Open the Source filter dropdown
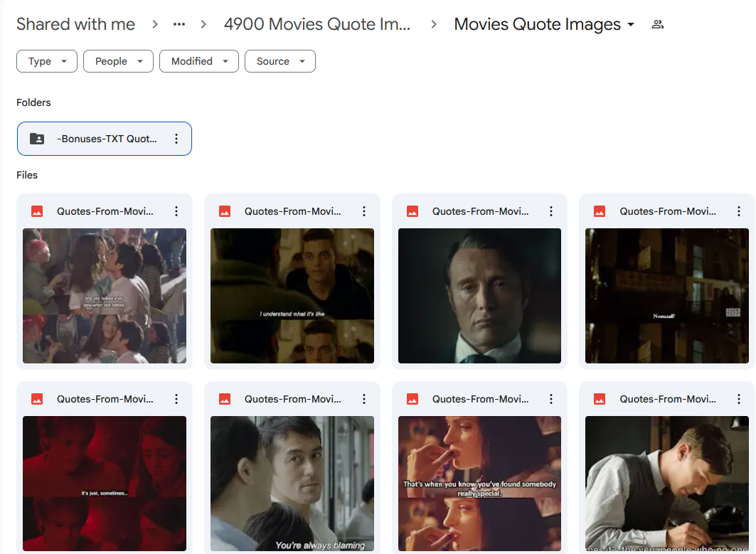Image resolution: width=756 pixels, height=554 pixels. (x=280, y=61)
